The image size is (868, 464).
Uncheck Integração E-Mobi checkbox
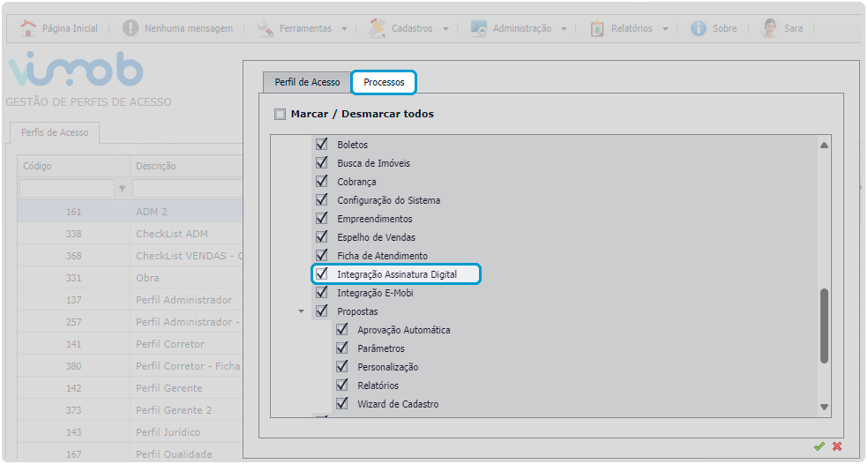click(x=322, y=292)
